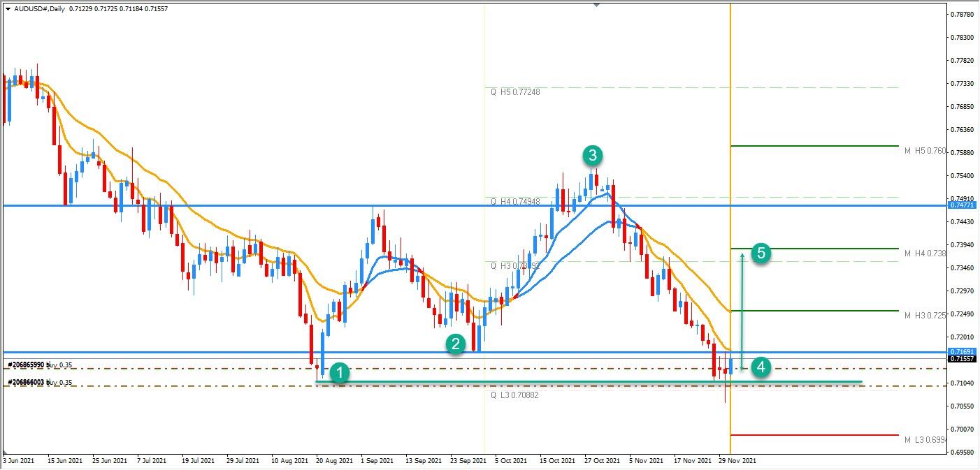The image size is (980, 470).
Task: Click the 1 Sep 2021 date label
Action: pos(378,461)
